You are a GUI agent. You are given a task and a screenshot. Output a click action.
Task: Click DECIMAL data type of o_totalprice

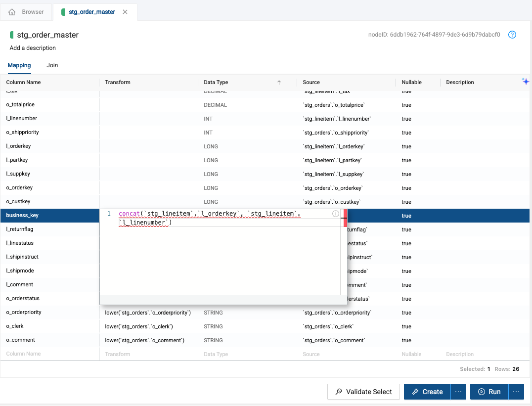tap(216, 105)
